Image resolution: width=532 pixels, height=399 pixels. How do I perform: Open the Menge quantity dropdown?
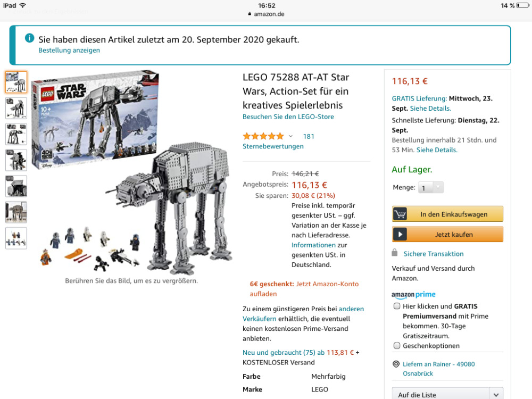pos(431,188)
